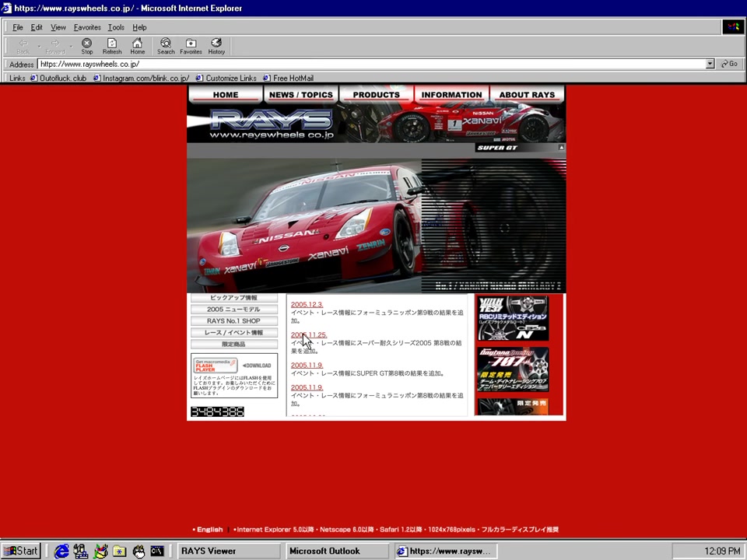This screenshot has width=747, height=560.
Task: Click the IE page icon in the title bar
Action: 7,8
